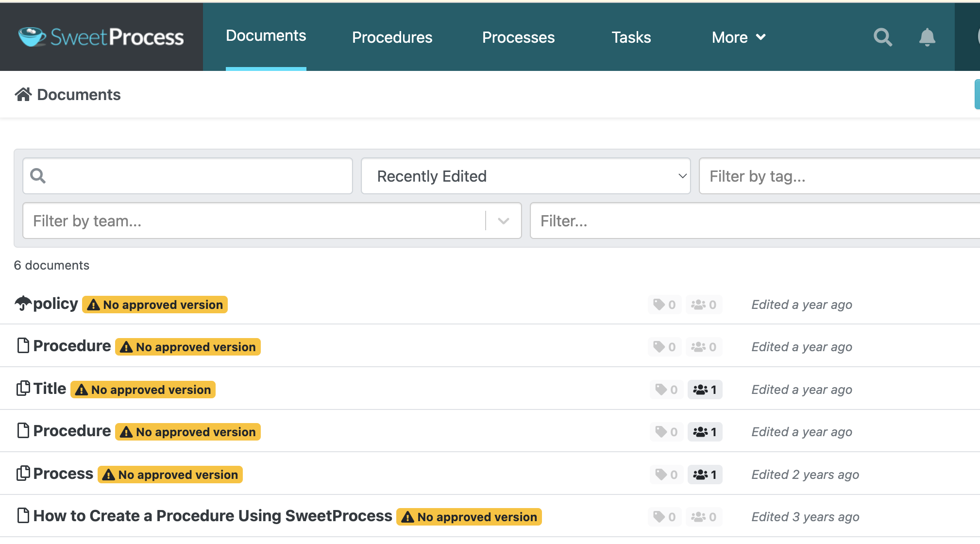This screenshot has height=544, width=980.
Task: Click the team count badge showing 1 on Title row
Action: 705,390
